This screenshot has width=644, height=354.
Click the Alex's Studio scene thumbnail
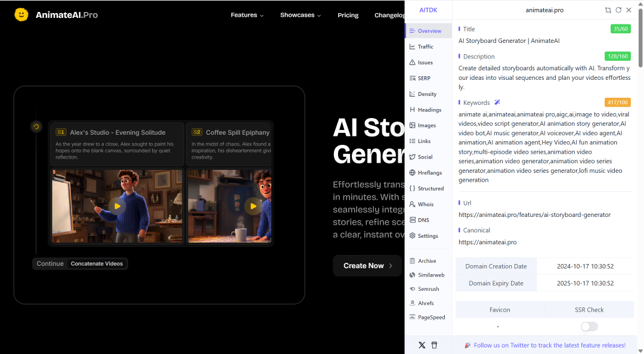coord(117,206)
